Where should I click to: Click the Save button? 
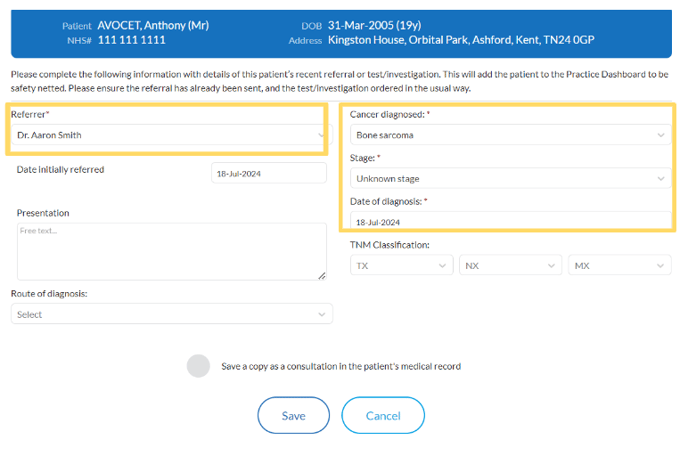[x=294, y=415]
